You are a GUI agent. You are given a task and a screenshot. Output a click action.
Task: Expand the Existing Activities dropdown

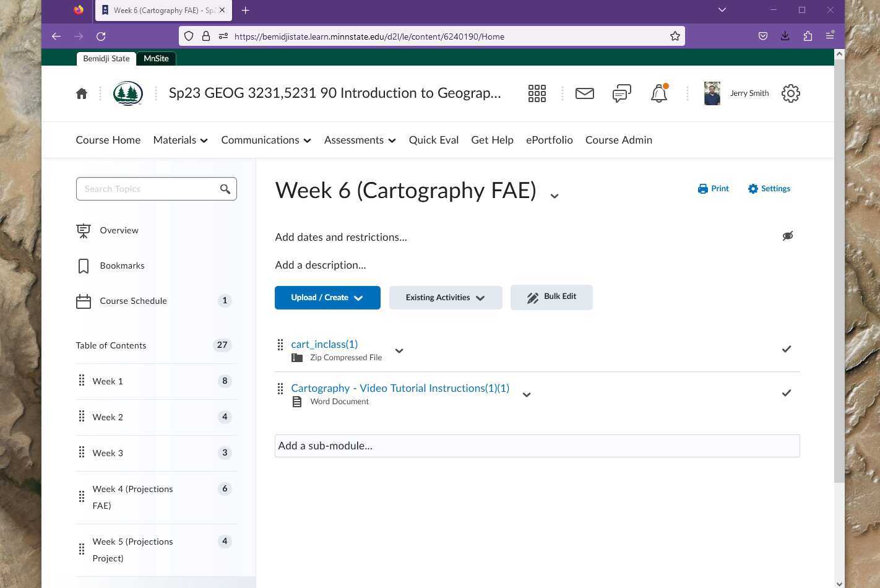click(x=445, y=298)
